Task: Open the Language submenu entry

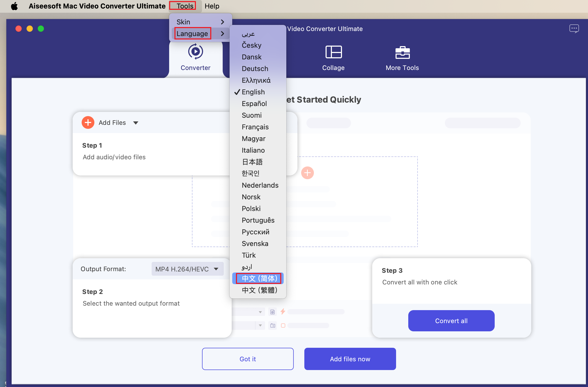Action: 201,33
